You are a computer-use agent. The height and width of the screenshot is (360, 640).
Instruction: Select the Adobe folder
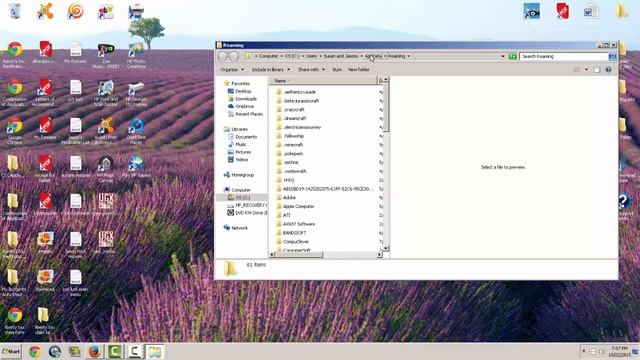(x=289, y=198)
